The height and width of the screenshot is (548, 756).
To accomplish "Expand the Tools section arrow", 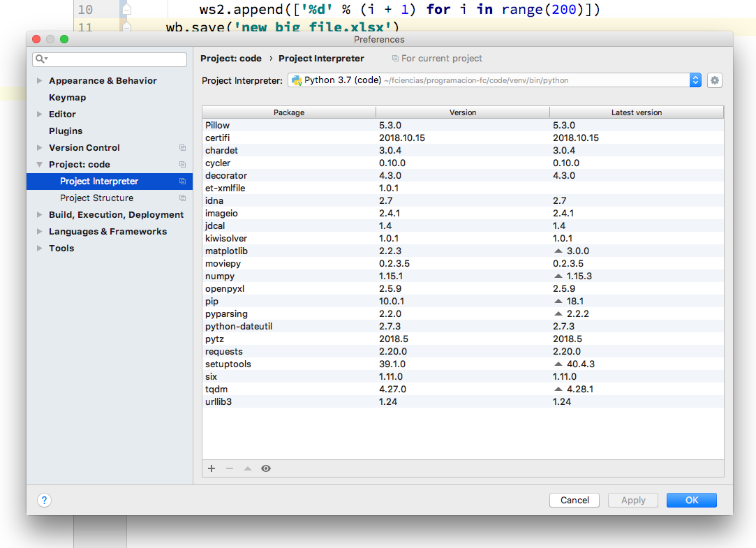I will click(x=40, y=249).
